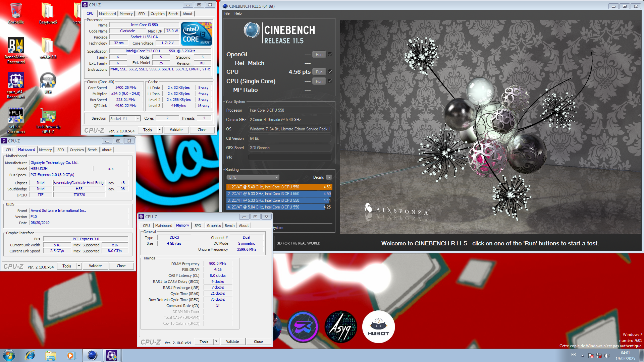
Task: Switch to Bench tab in top CPU-Z window
Action: (173, 14)
